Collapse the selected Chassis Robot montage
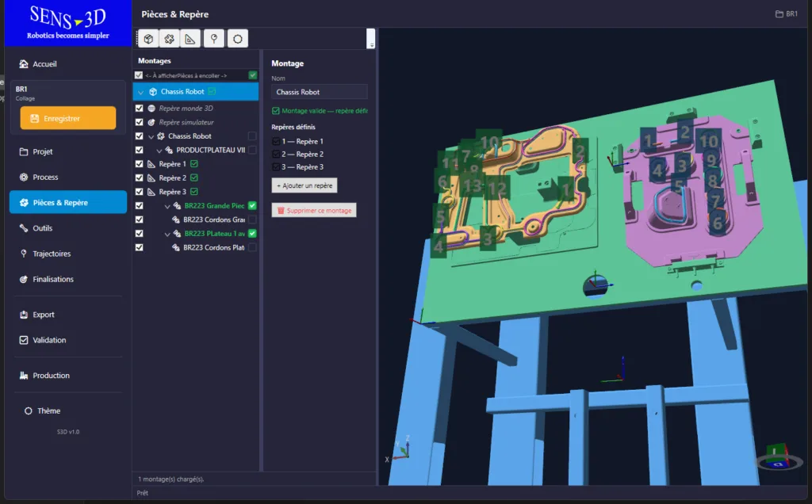Image resolution: width=812 pixels, height=504 pixels. (x=141, y=92)
